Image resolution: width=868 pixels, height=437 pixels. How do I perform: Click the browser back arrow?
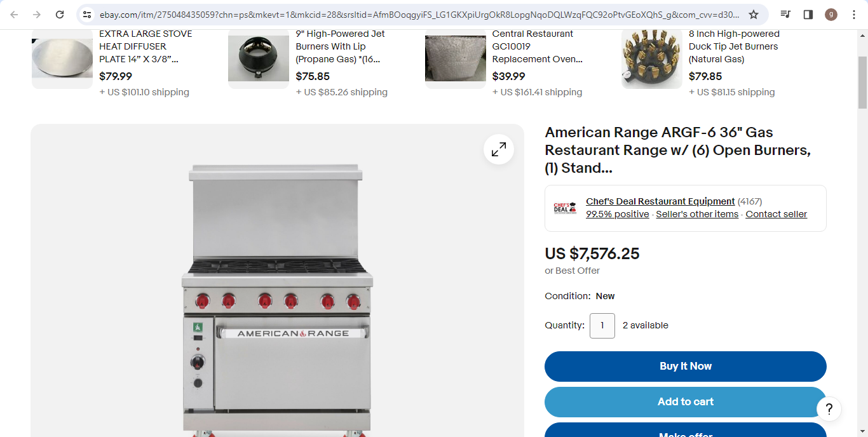[14, 15]
